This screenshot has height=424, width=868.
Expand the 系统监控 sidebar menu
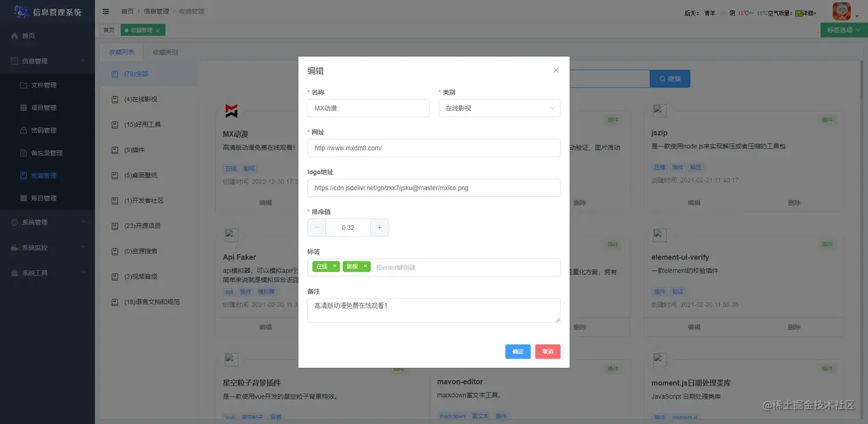[47, 248]
